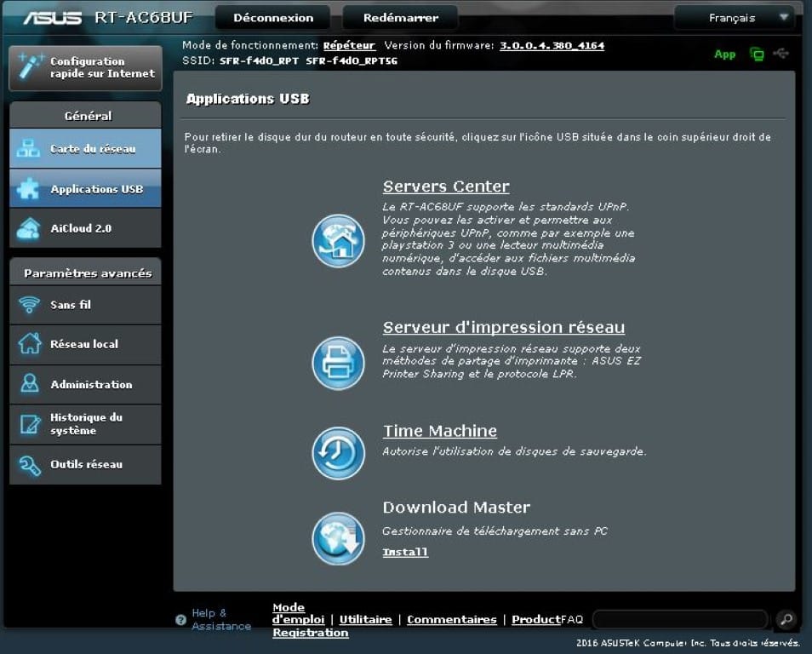Click the Servers Center link
This screenshot has width=812, height=654.
446,186
